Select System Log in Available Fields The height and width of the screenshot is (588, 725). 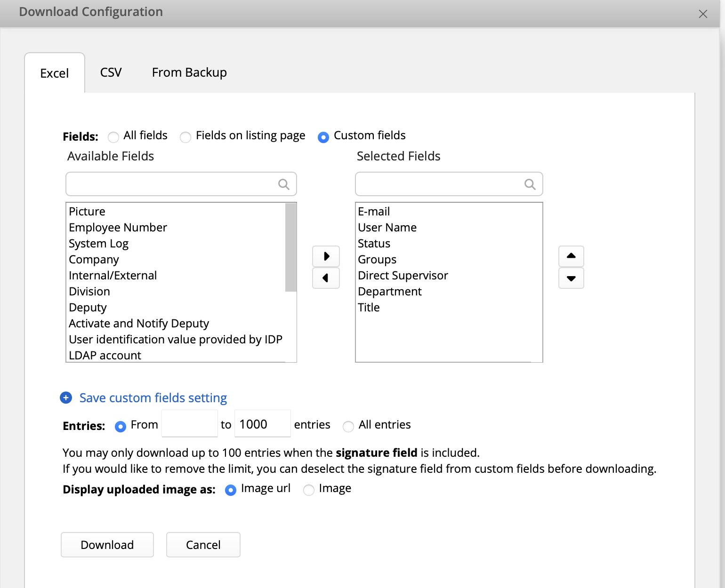pyautogui.click(x=177, y=243)
